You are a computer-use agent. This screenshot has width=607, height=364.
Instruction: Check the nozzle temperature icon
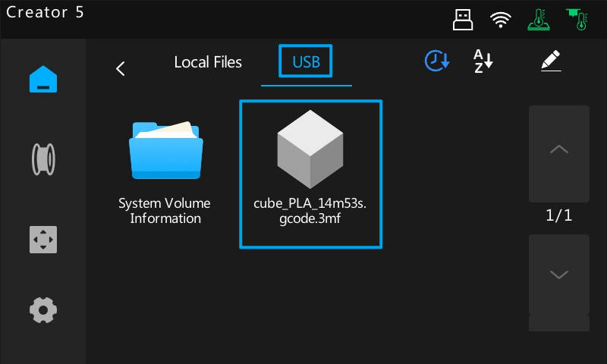pyautogui.click(x=577, y=20)
